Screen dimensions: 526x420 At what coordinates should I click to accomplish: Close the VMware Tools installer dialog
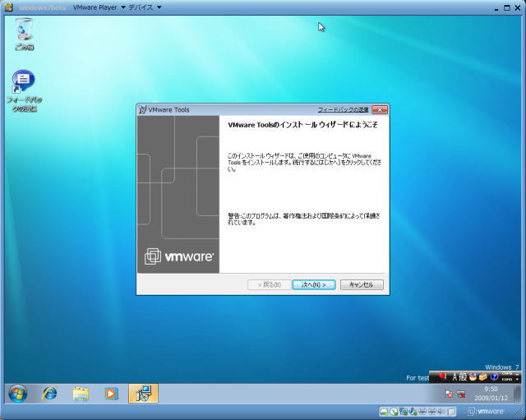coord(380,109)
